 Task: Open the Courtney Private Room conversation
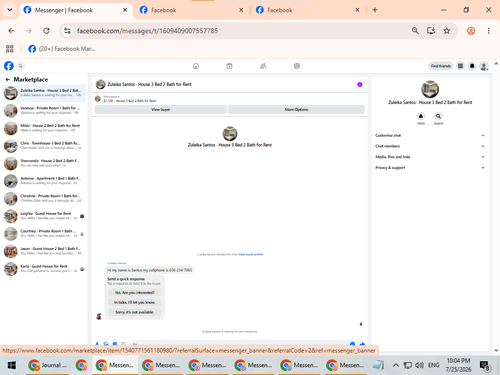pyautogui.click(x=44, y=234)
